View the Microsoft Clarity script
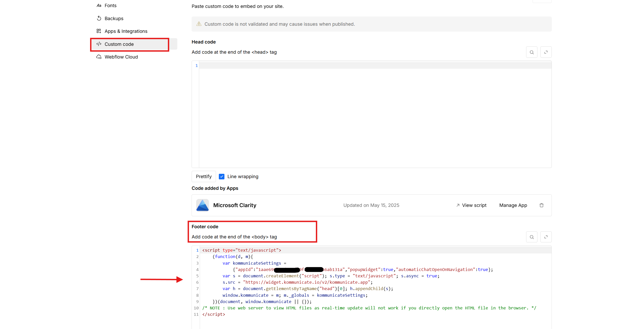The image size is (644, 329). click(x=471, y=205)
